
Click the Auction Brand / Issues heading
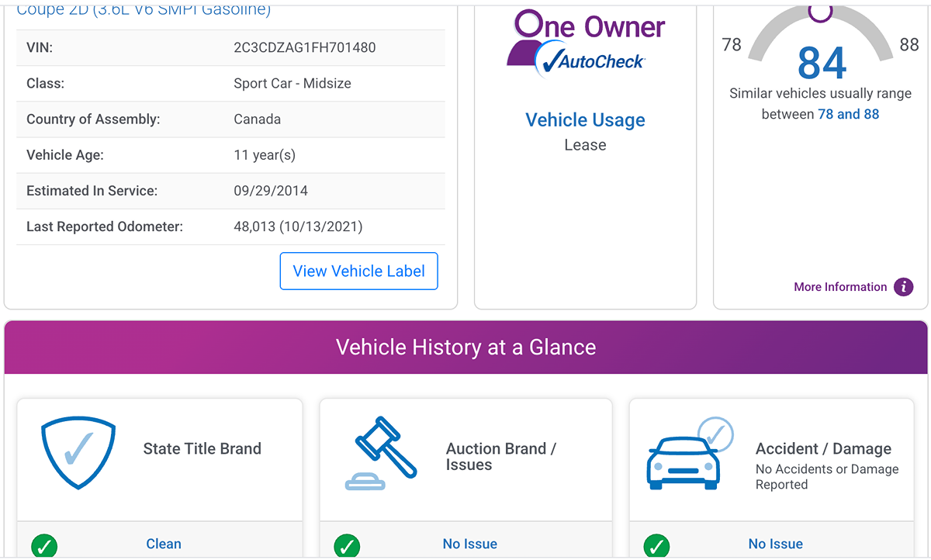tap(501, 457)
